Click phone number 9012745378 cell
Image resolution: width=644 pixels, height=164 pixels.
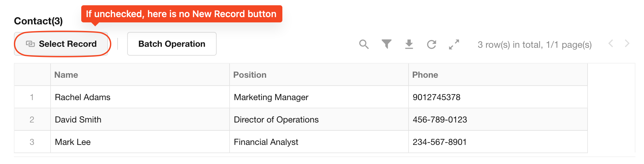pos(436,97)
